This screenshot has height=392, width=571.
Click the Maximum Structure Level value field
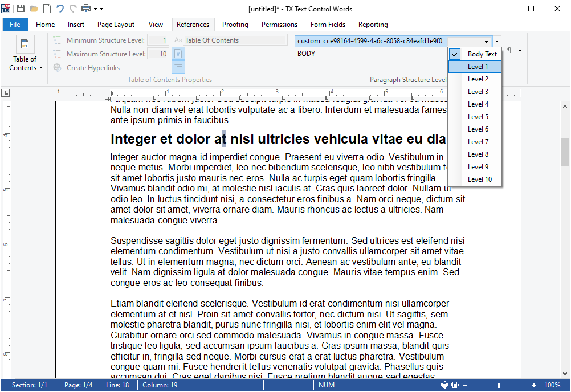(158, 54)
